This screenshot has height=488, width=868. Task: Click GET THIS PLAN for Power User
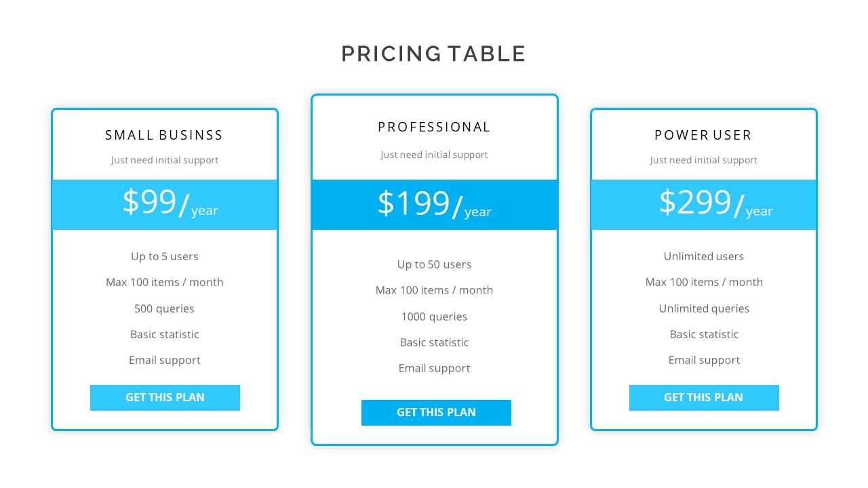pos(704,398)
